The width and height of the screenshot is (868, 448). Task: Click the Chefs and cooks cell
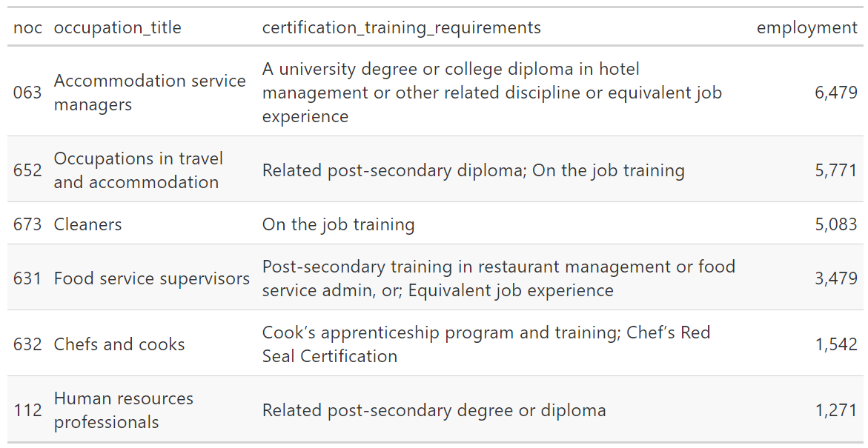(x=119, y=344)
